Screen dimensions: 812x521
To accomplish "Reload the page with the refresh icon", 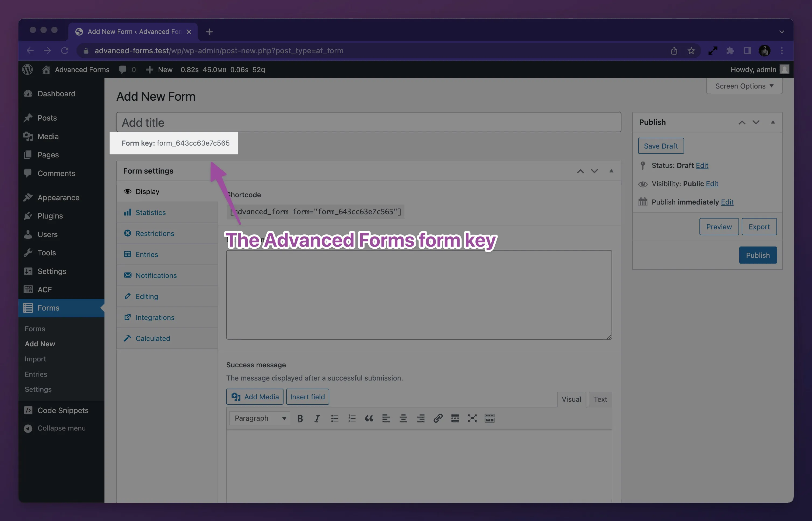I will click(x=65, y=51).
